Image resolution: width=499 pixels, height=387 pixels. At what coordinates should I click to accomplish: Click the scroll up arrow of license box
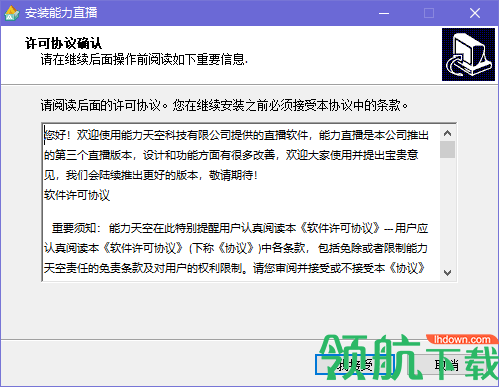click(447, 133)
